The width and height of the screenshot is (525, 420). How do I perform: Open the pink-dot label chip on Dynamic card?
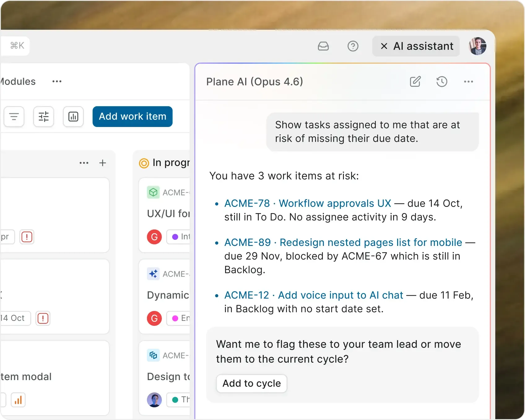click(179, 318)
